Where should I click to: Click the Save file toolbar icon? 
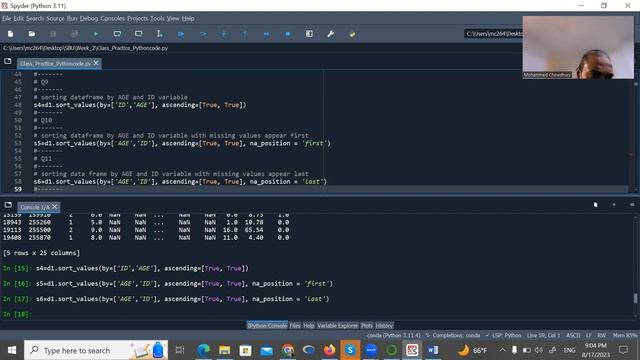(53, 34)
